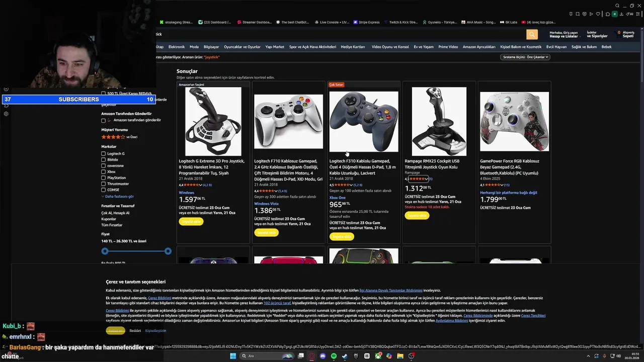Check Amazon tarafından gönderilir checkbox
644x362 pixels.
(104, 121)
